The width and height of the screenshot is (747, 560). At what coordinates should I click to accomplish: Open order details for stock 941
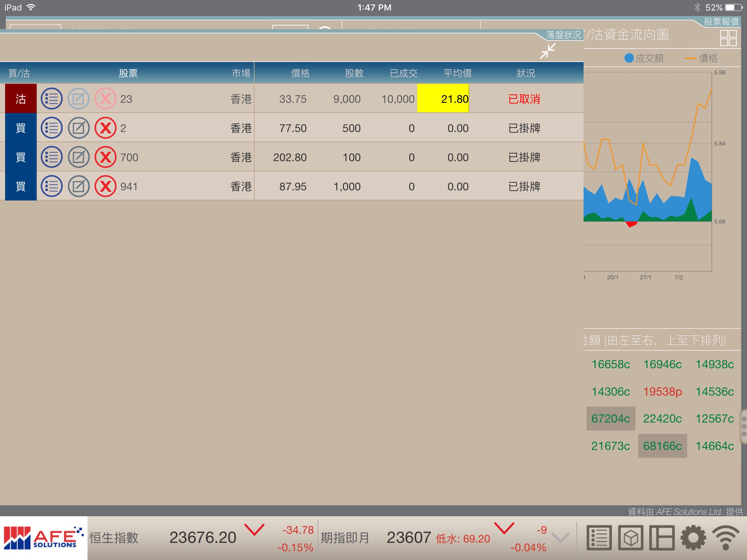(x=51, y=186)
